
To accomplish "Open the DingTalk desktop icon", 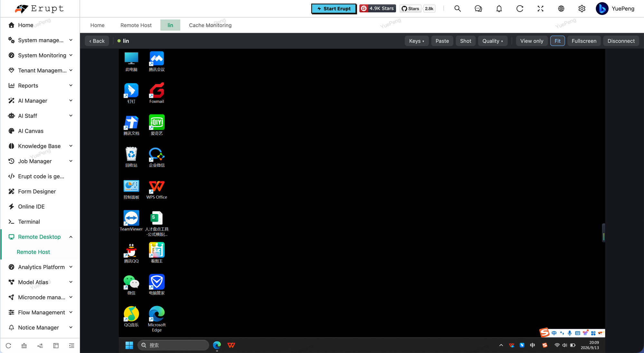I will 131,93.
